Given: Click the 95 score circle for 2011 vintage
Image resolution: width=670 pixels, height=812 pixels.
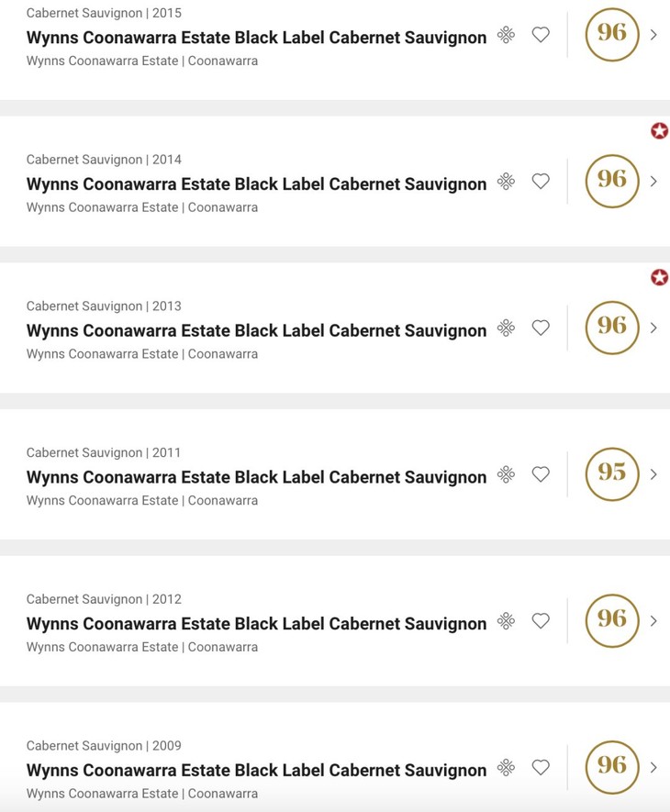Looking at the screenshot, I should coord(611,473).
